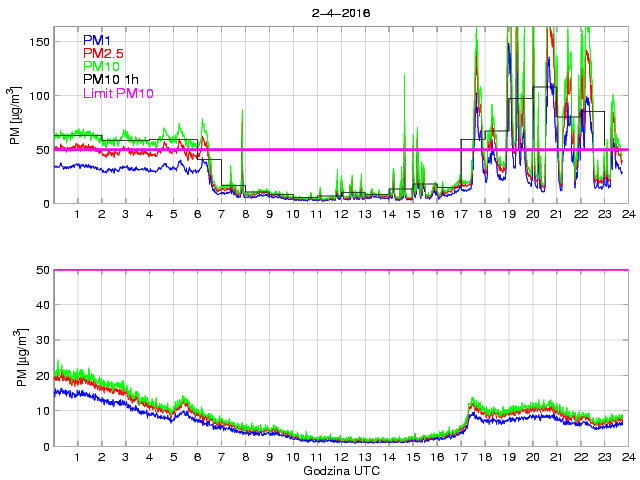
Task: Select the PM1 legend entry
Action: click(x=97, y=39)
